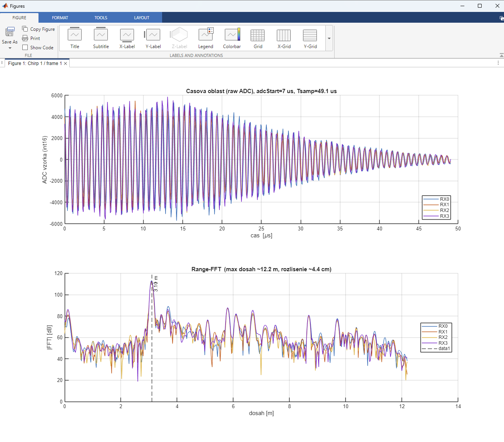This screenshot has height=442, width=504.
Task: Open the figure tab options menu
Action: tap(498, 63)
